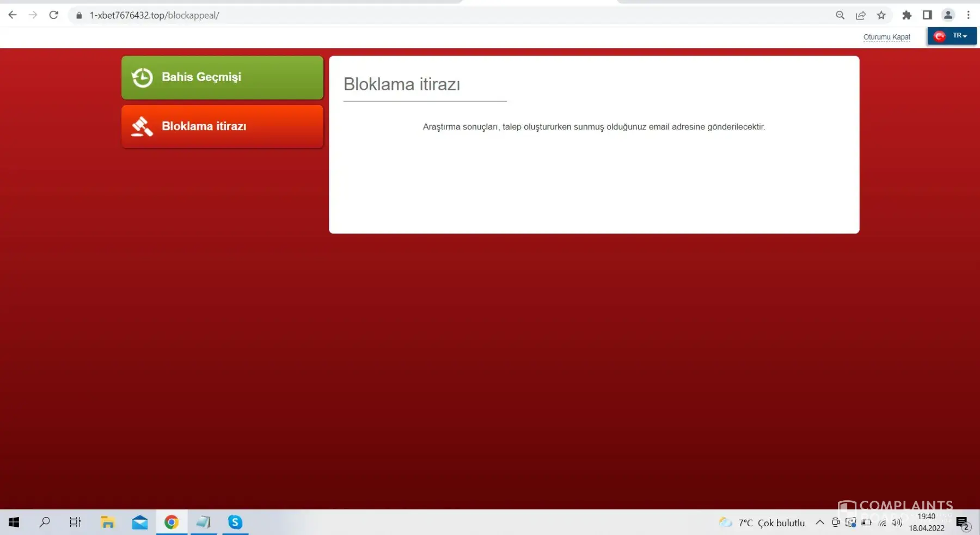The image size is (980, 535).
Task: Open the notifications action center
Action: 963,524
